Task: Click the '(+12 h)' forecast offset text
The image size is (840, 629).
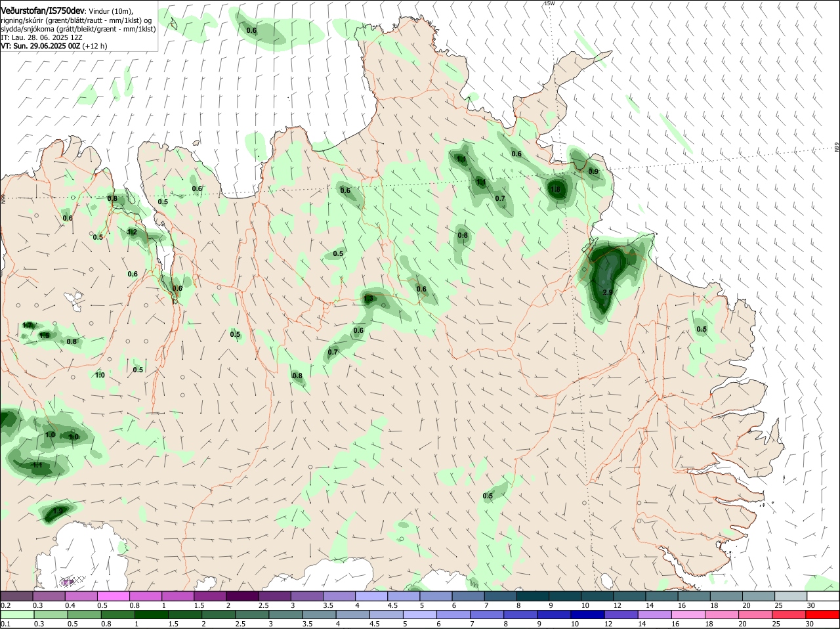Action: (95, 46)
